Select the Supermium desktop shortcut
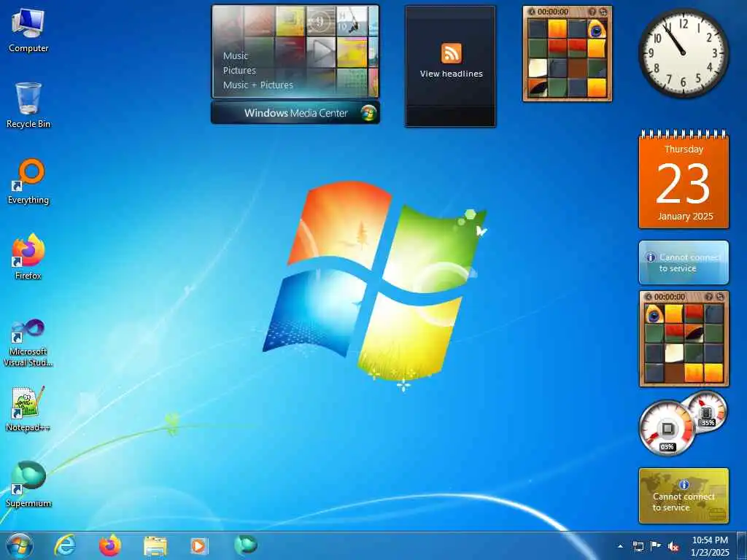Screen dimensions: 747x560 pos(28,484)
